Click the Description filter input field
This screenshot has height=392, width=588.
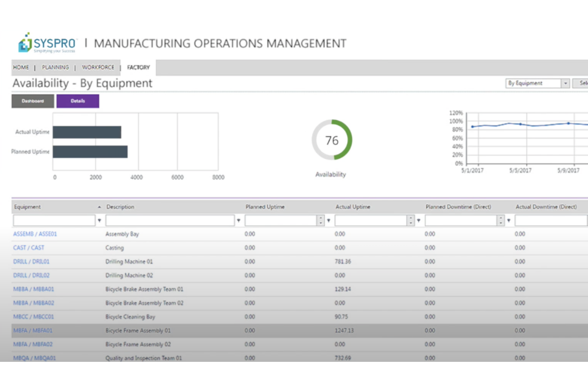click(x=170, y=220)
